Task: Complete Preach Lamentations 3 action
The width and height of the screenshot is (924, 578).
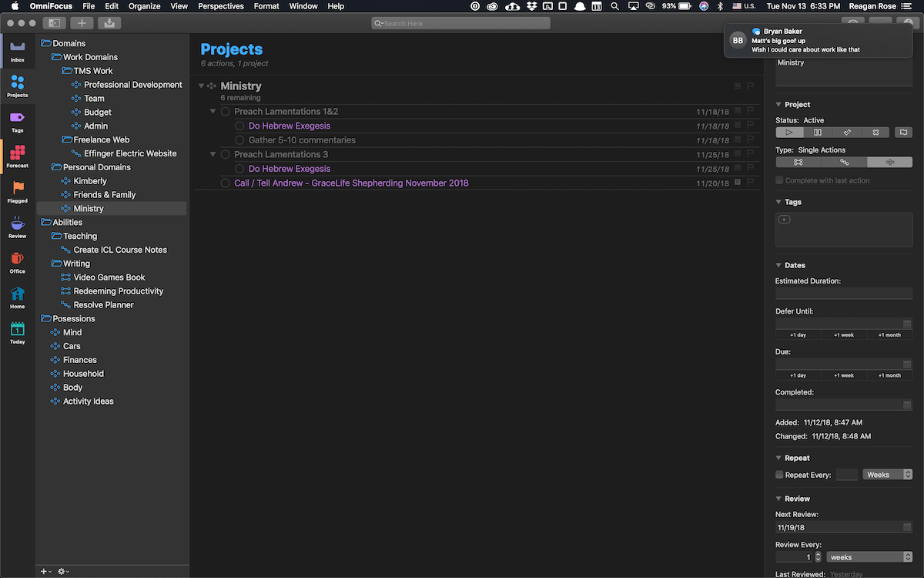Action: pyautogui.click(x=226, y=154)
